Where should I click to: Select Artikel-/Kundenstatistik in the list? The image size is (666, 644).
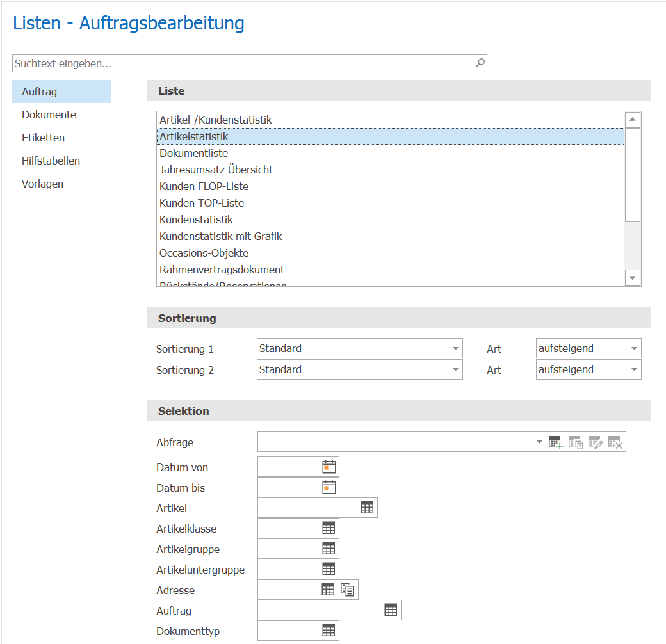click(x=391, y=120)
